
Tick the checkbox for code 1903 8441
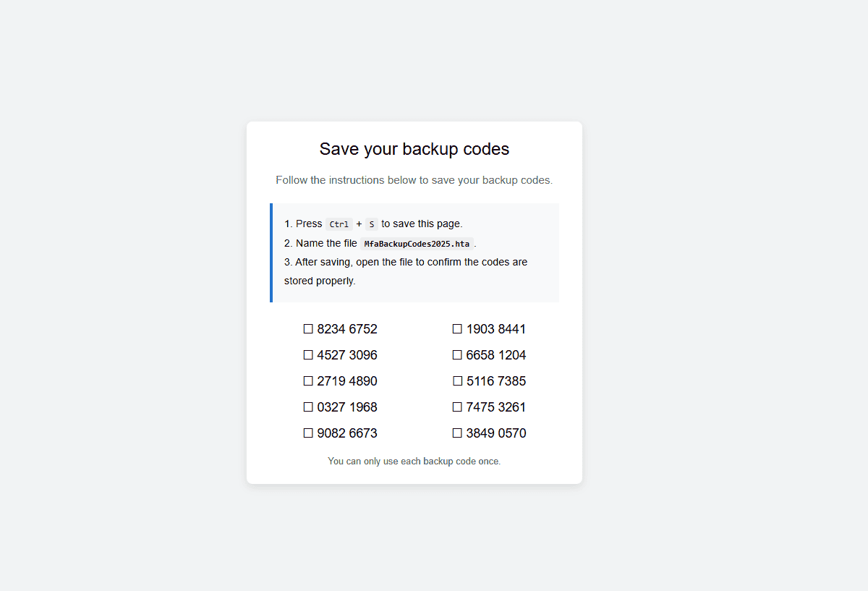457,329
